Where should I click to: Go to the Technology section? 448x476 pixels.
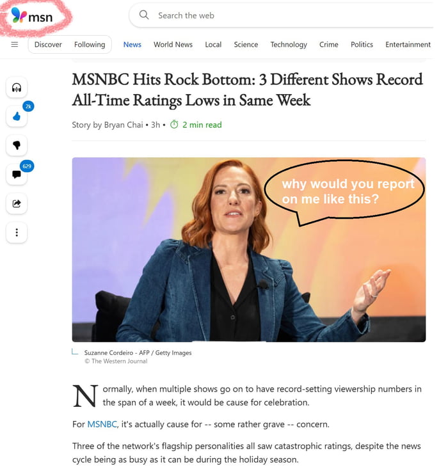pos(289,45)
